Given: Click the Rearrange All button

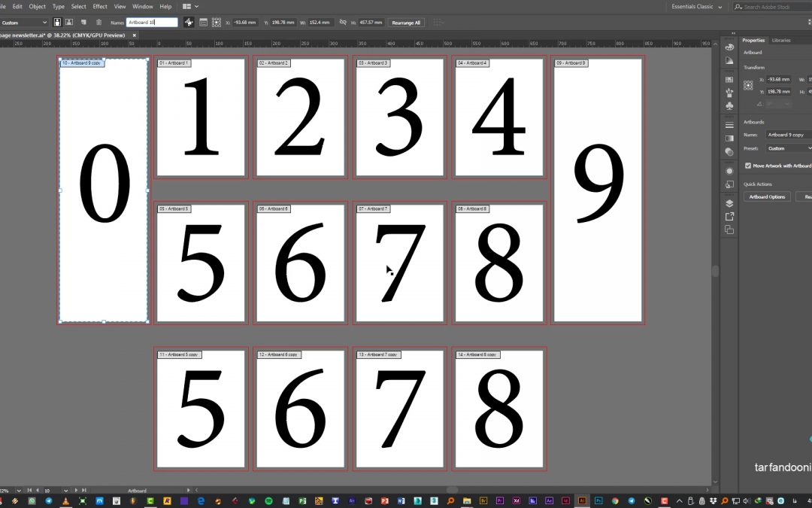Looking at the screenshot, I should pos(406,23).
